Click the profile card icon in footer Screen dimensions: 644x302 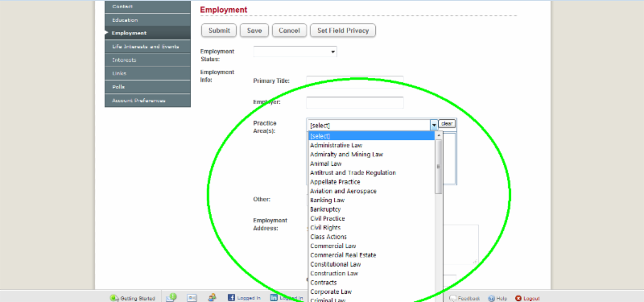192,298
